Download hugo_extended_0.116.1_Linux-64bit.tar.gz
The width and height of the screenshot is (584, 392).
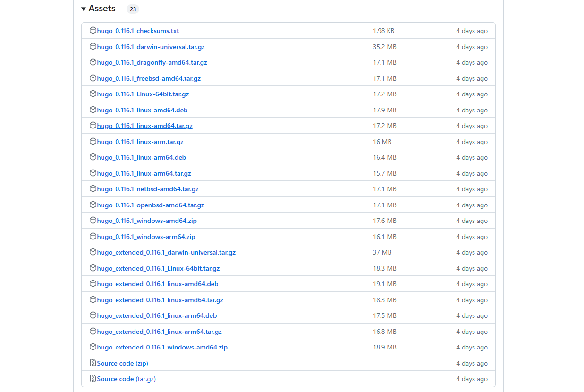pos(158,268)
